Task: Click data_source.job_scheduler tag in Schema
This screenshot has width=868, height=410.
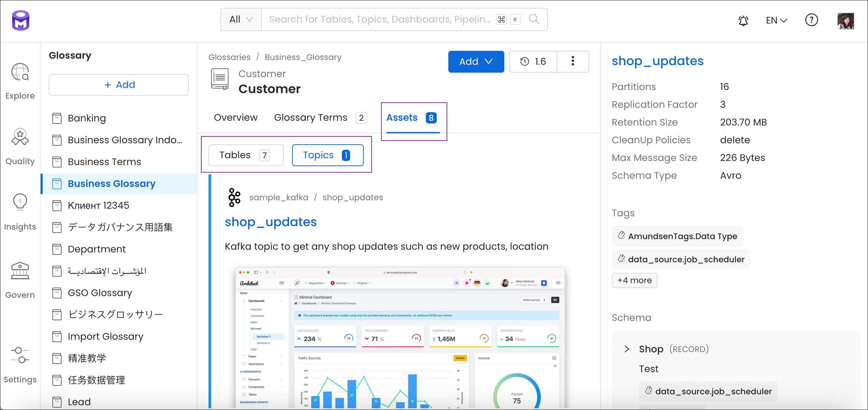Action: 708,391
